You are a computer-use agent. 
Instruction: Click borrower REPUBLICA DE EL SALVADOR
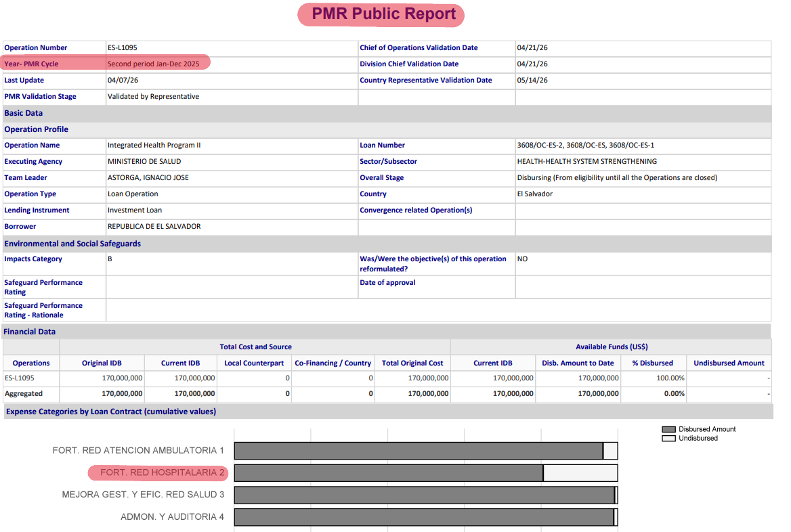154,227
